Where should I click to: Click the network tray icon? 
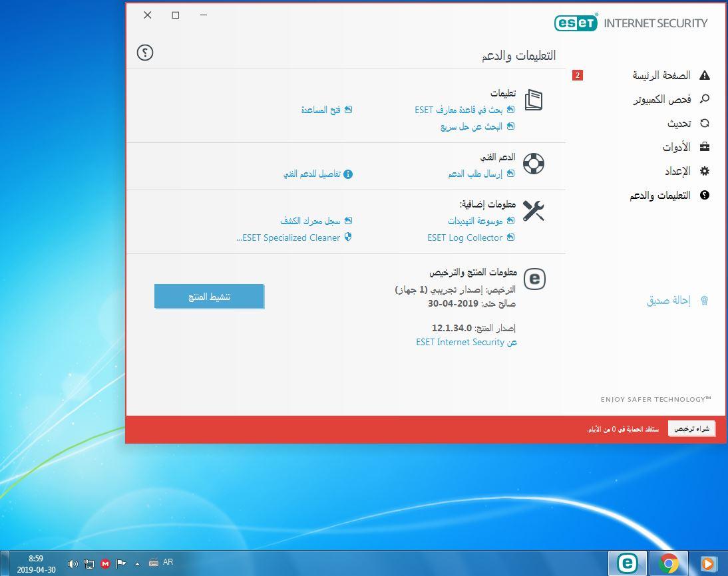coord(89,563)
